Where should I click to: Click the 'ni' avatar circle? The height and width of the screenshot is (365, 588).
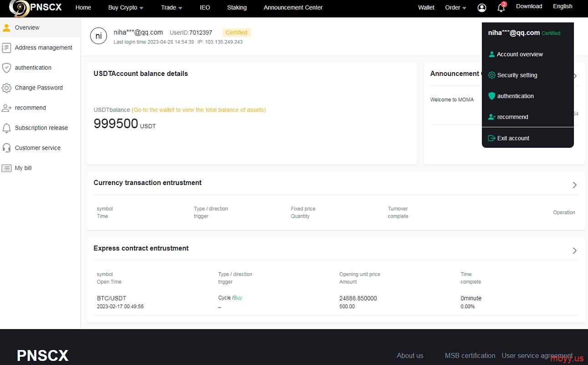pos(99,36)
